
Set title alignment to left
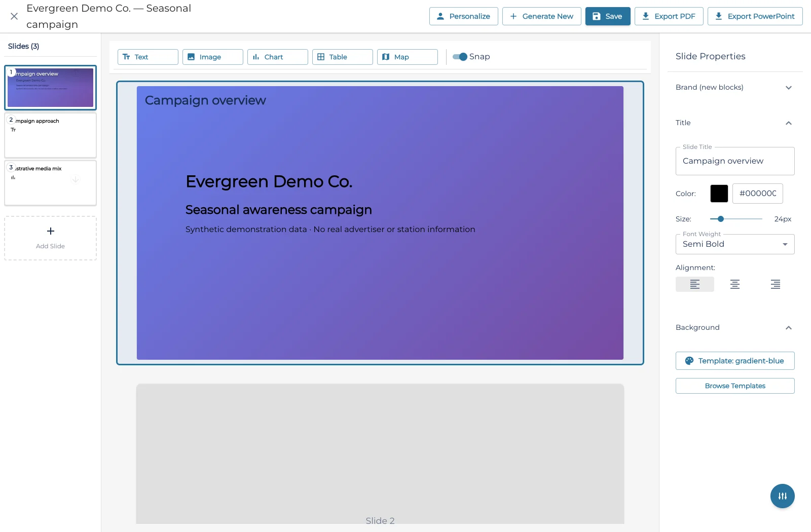coord(695,284)
